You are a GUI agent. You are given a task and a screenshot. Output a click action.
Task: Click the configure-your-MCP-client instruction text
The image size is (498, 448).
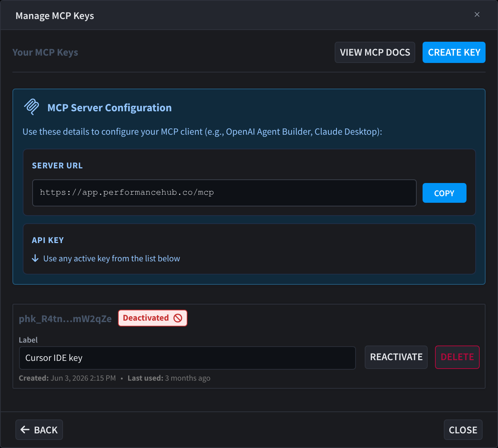(202, 132)
